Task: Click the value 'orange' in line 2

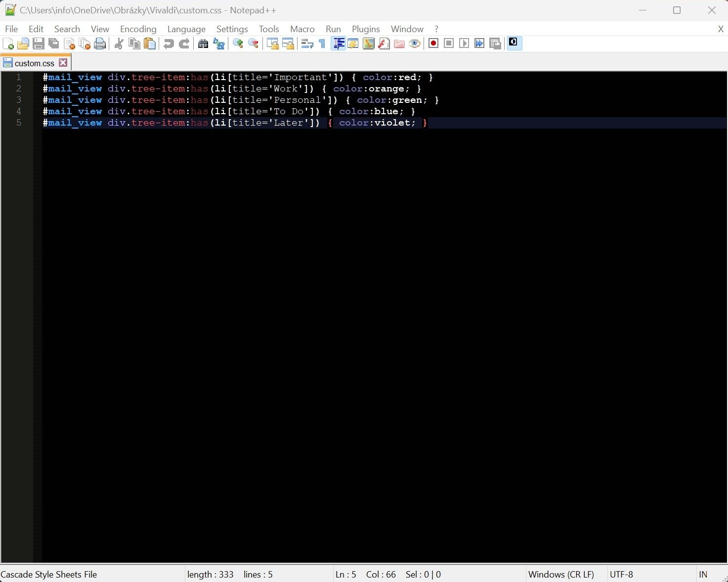Action: (386, 89)
